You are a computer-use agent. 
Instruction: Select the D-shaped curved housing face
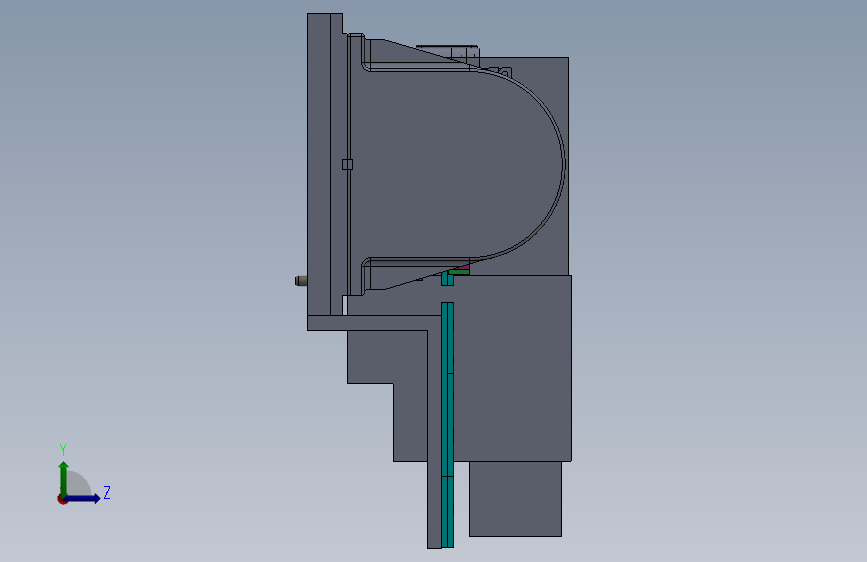456,164
